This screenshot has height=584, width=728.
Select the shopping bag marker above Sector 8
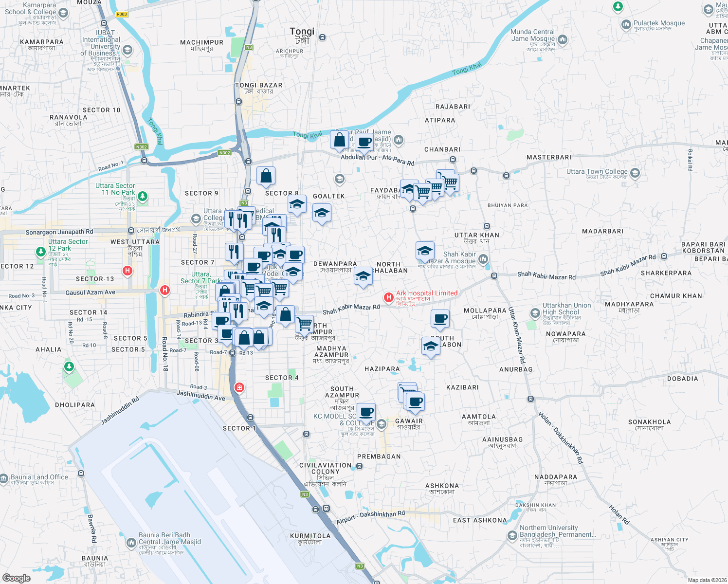[266, 177]
